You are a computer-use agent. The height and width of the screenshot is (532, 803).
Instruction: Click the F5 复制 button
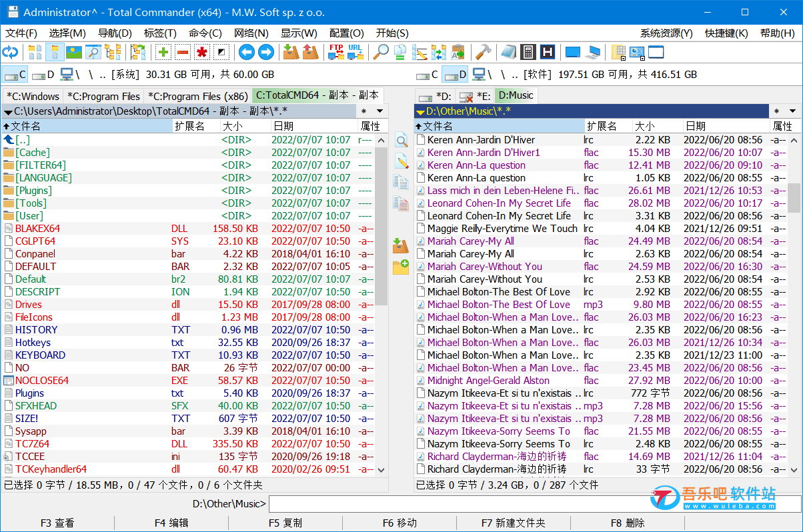pos(285,523)
